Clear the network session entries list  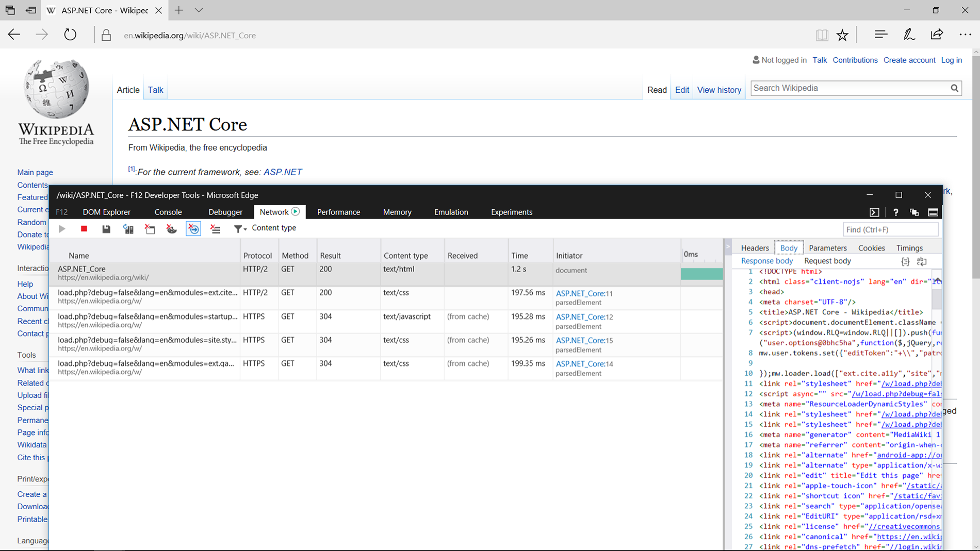click(216, 229)
